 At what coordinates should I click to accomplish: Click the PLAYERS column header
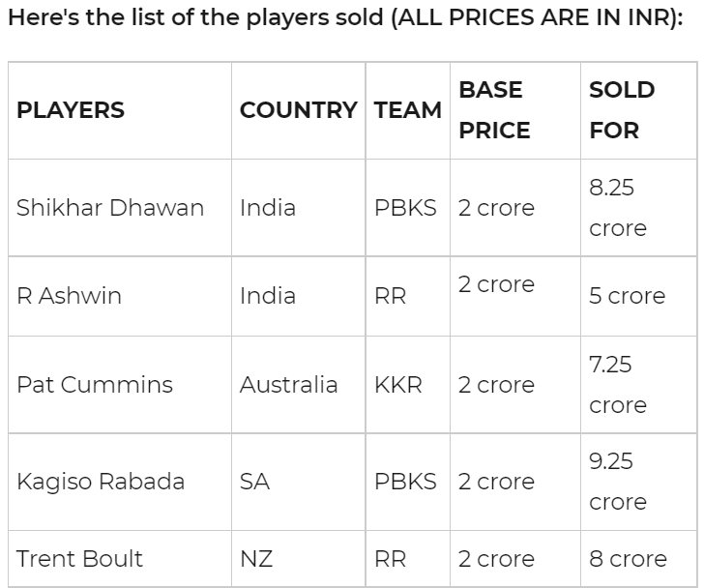coord(71,110)
